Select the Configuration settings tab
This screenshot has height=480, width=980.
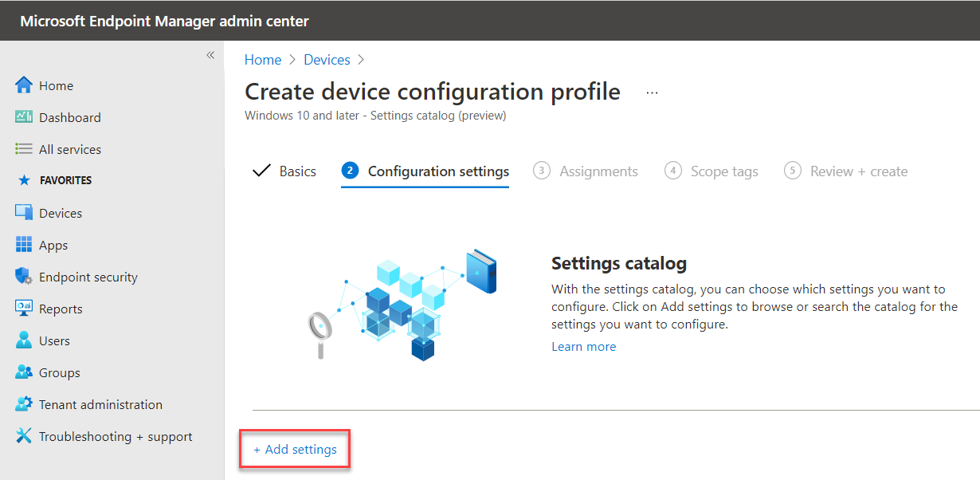425,171
